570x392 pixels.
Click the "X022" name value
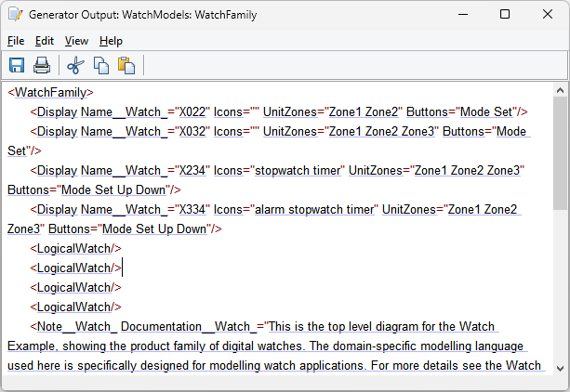tap(192, 111)
